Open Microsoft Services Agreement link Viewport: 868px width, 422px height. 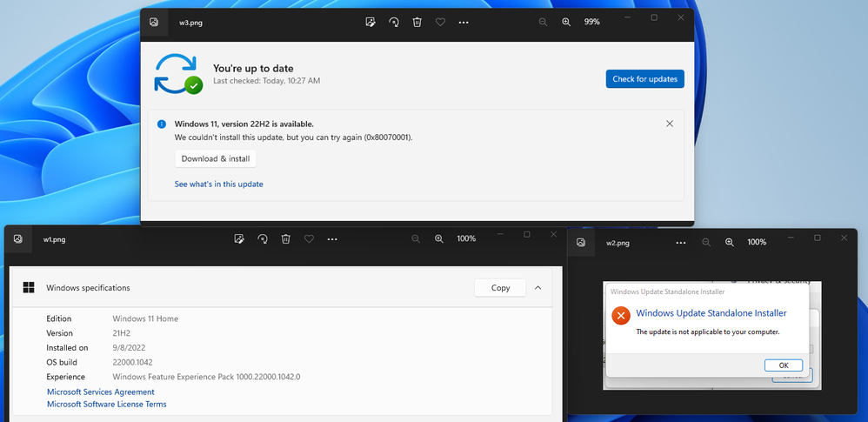(101, 392)
